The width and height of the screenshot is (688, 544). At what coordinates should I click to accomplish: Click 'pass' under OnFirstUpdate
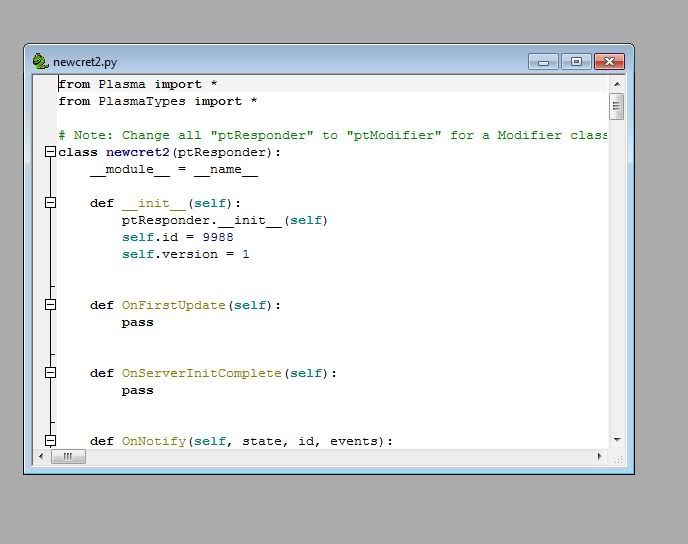coord(137,322)
